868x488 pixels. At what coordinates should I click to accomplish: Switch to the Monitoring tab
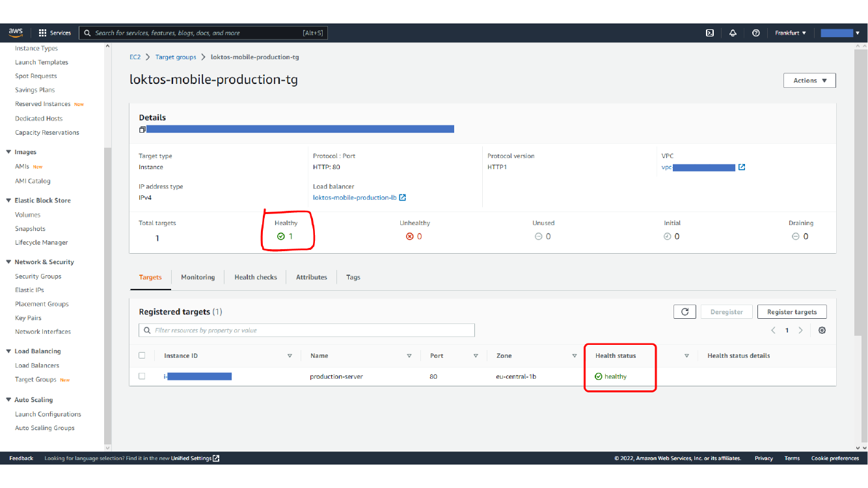tap(198, 277)
